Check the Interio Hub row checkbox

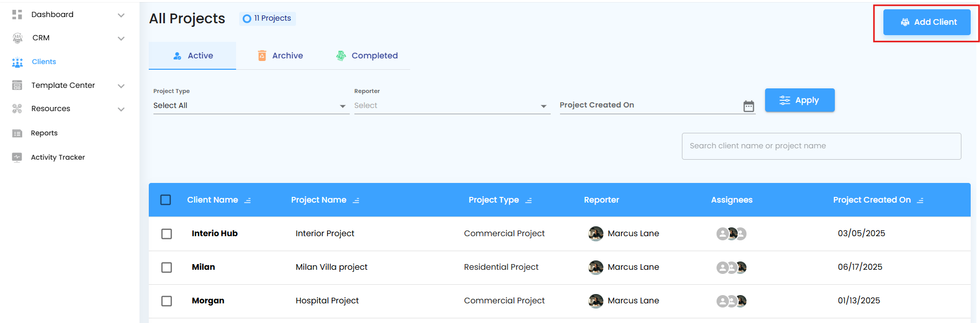click(x=166, y=234)
